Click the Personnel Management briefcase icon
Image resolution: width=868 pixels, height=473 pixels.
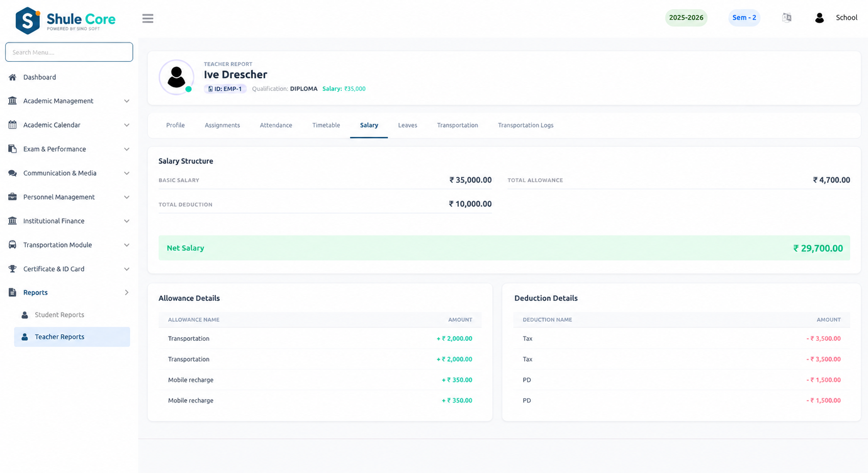[x=12, y=197]
